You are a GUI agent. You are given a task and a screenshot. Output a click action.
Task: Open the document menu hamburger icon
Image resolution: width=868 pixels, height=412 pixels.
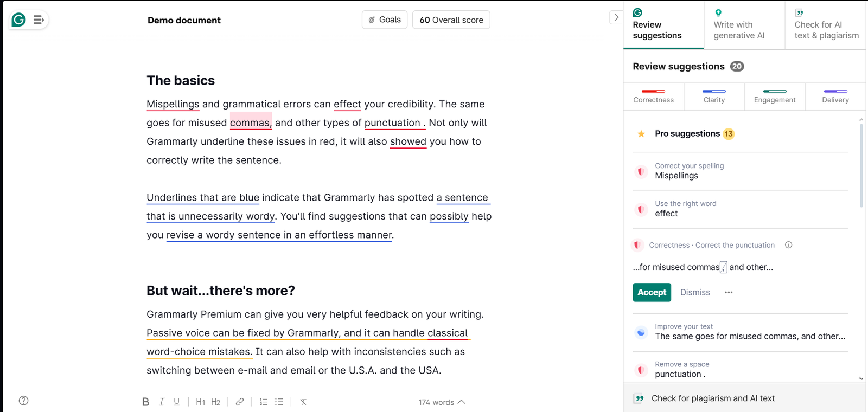click(x=39, y=20)
